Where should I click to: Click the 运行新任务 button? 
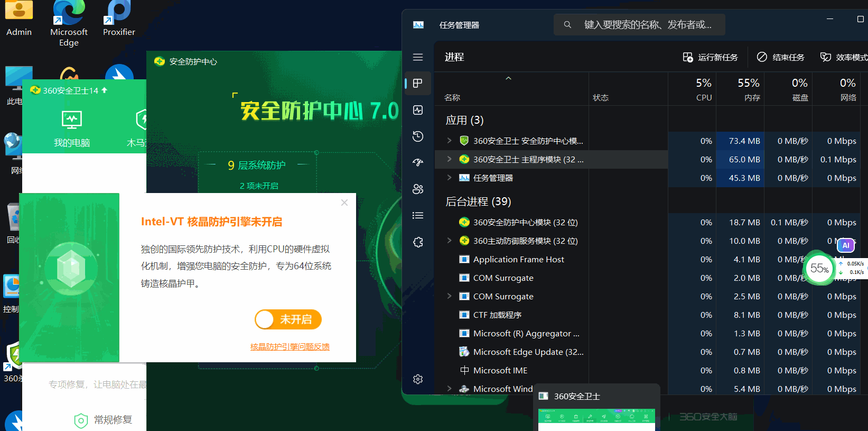(710, 57)
